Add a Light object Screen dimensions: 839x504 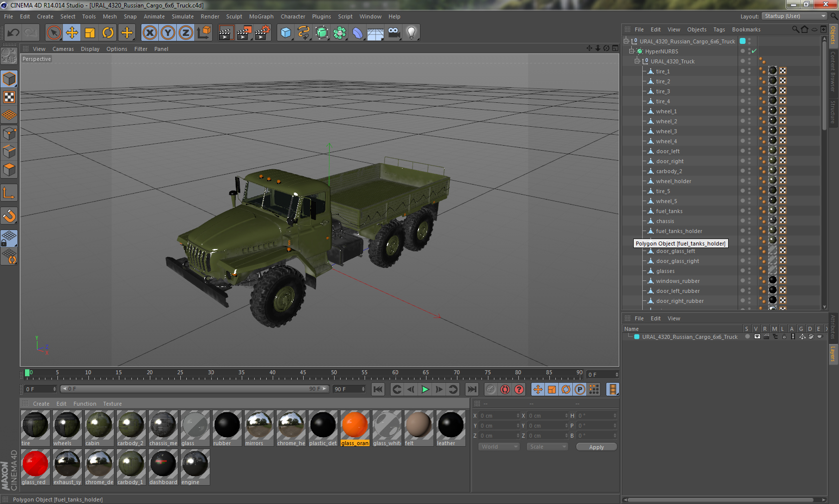pyautogui.click(x=412, y=33)
